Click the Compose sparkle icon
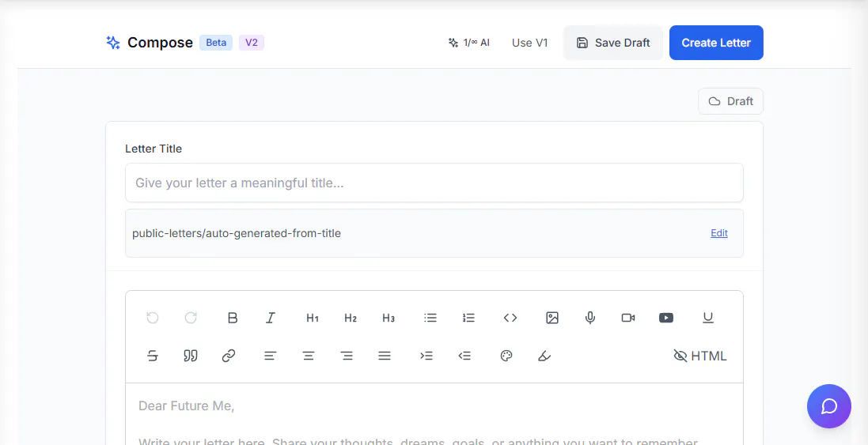Image resolution: width=868 pixels, height=445 pixels. (113, 43)
